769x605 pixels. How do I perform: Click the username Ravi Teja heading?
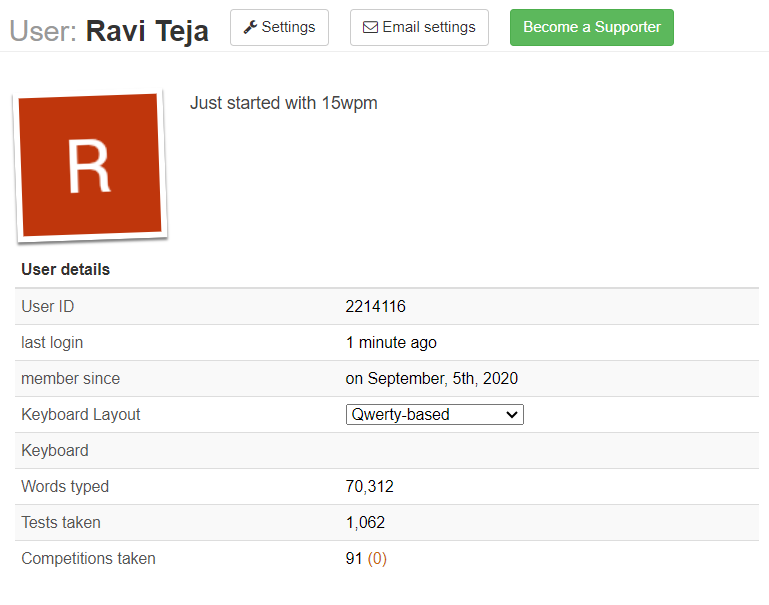point(147,31)
